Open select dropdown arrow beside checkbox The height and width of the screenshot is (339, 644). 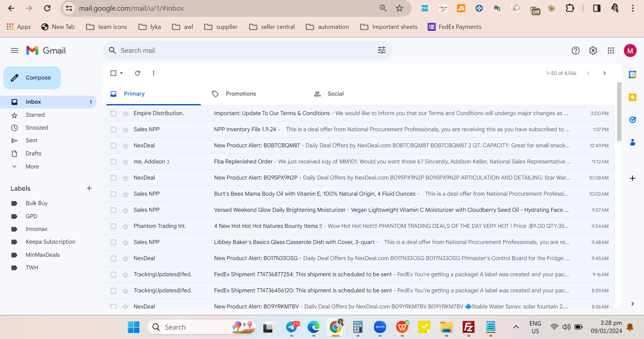(121, 73)
